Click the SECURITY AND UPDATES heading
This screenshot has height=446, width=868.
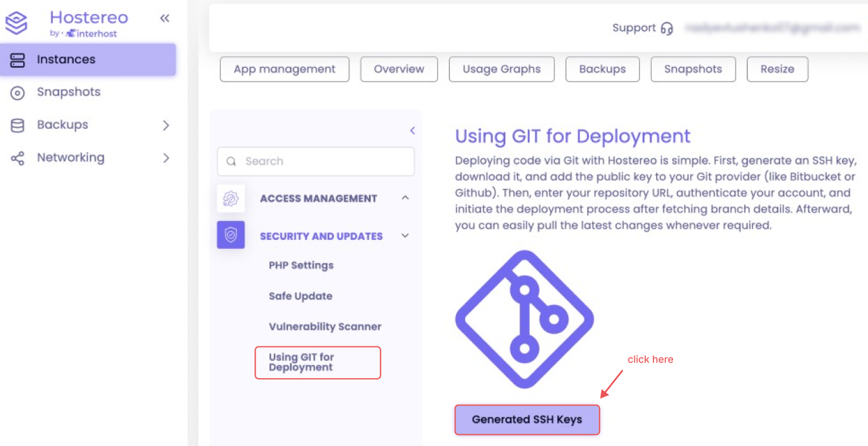[321, 237]
